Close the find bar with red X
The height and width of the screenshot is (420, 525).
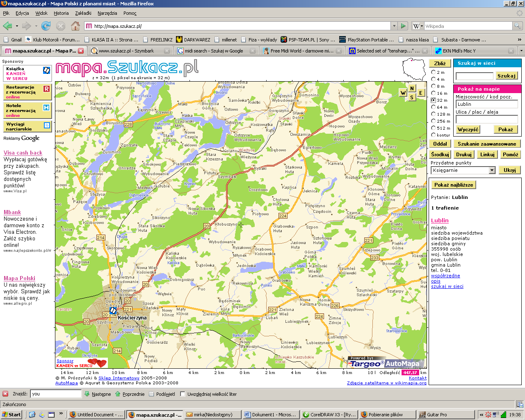5,394
